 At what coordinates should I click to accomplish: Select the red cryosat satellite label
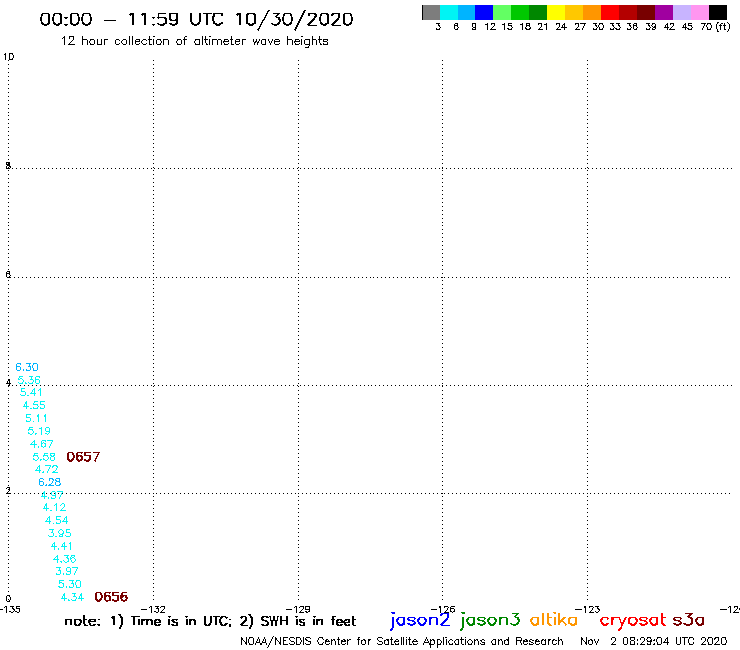coord(633,620)
